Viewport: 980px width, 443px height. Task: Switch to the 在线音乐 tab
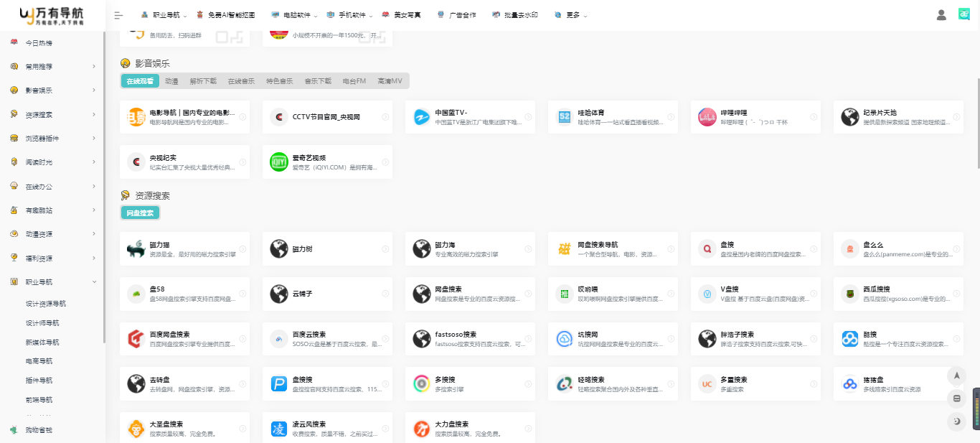click(x=241, y=81)
